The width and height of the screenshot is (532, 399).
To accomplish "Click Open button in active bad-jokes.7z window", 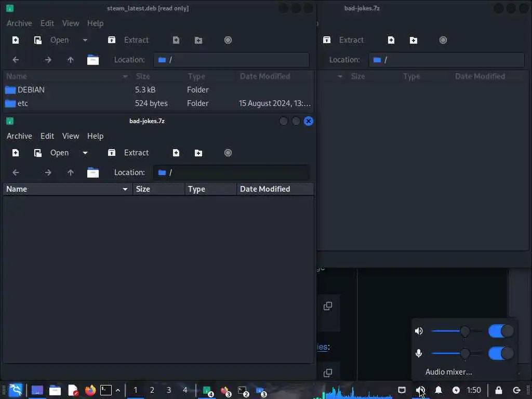I will [x=51, y=153].
